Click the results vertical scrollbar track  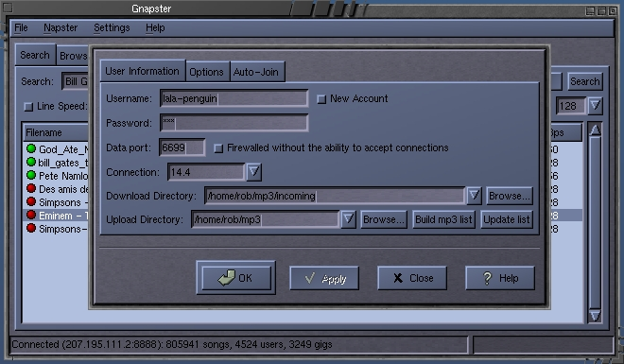pos(595,223)
